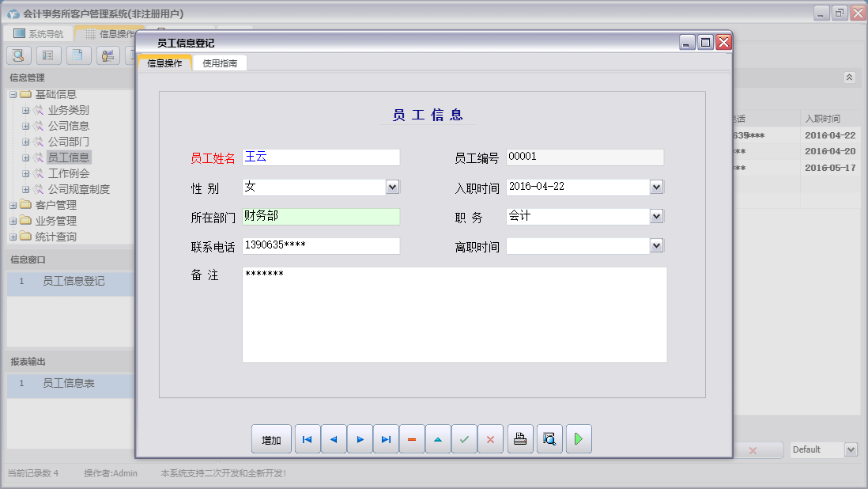This screenshot has width=868, height=489.
Task: Jump to the last employee record
Action: [386, 439]
